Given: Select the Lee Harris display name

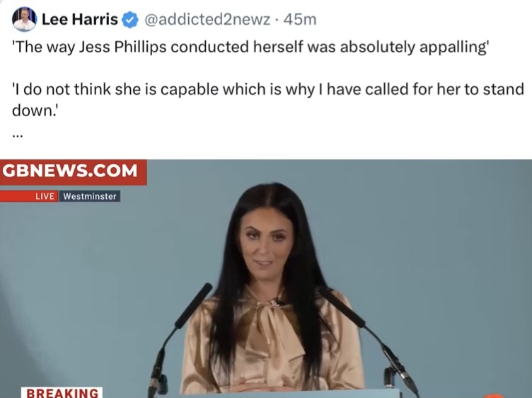Looking at the screenshot, I should coord(80,19).
